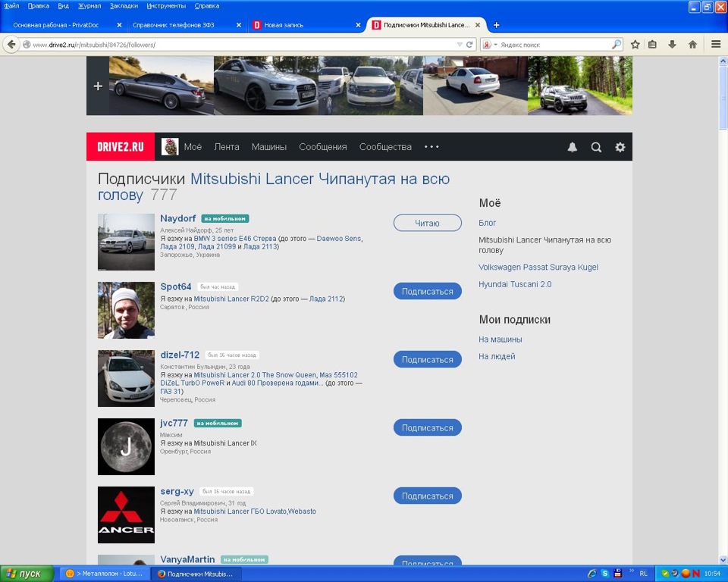Click the 'Mitsubishi Lancer R2D2' car link
Image resolution: width=728 pixels, height=582 pixels.
click(x=231, y=299)
